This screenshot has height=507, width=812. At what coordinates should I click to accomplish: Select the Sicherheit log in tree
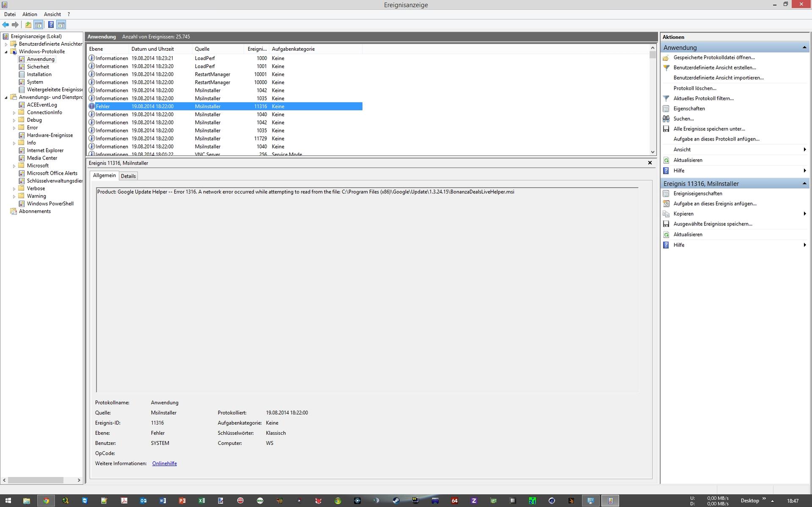coord(38,67)
